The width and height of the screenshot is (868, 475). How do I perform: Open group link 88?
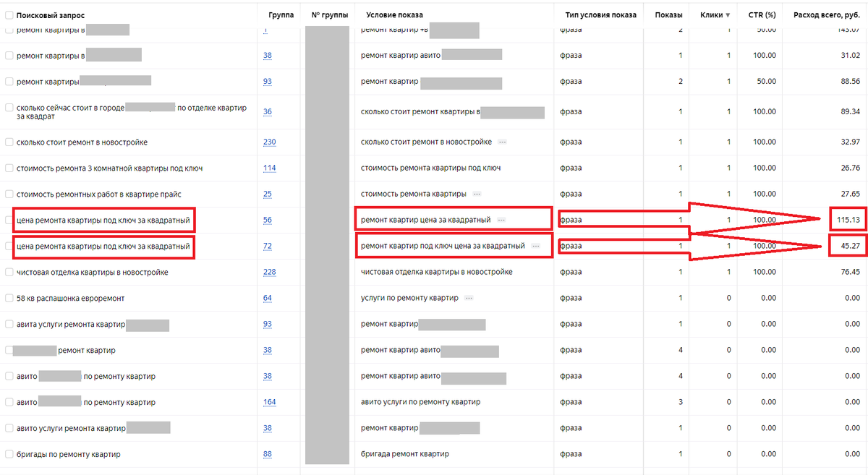pos(268,455)
